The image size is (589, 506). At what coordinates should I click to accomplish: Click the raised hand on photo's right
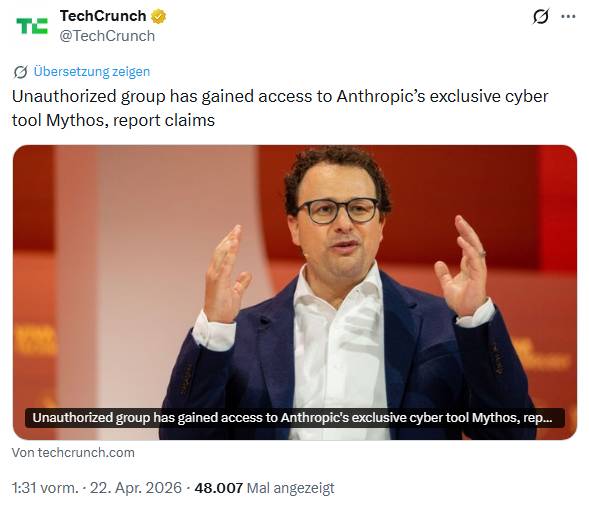pyautogui.click(x=462, y=267)
